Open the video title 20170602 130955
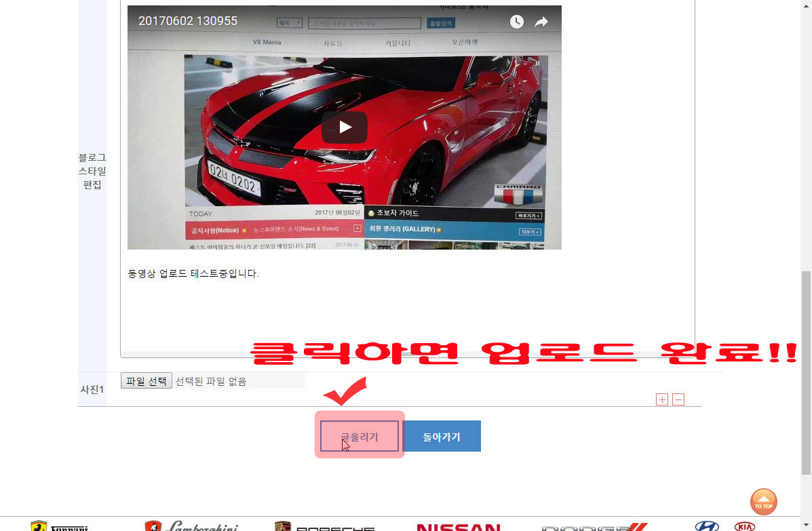The height and width of the screenshot is (531, 812). [x=187, y=21]
